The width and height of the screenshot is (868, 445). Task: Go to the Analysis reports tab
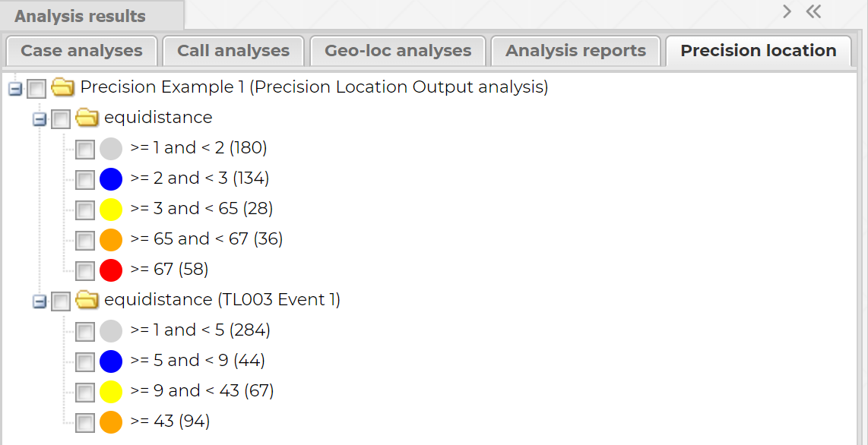click(x=575, y=51)
